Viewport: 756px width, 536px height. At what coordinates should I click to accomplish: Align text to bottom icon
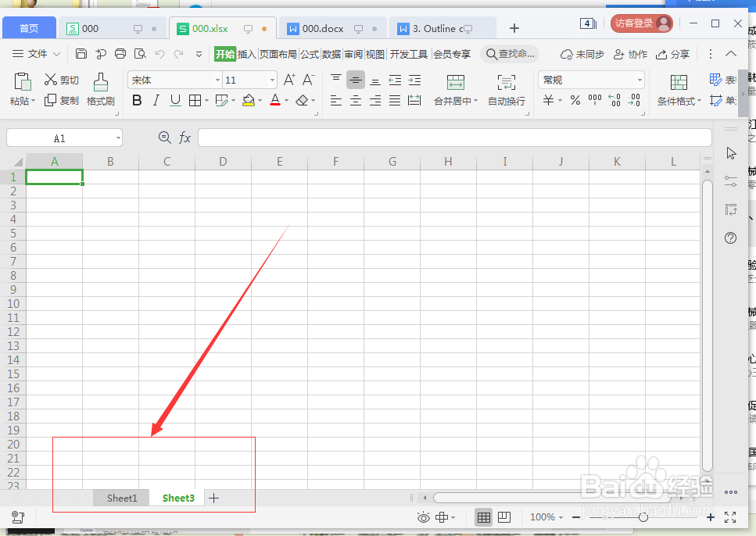375,80
